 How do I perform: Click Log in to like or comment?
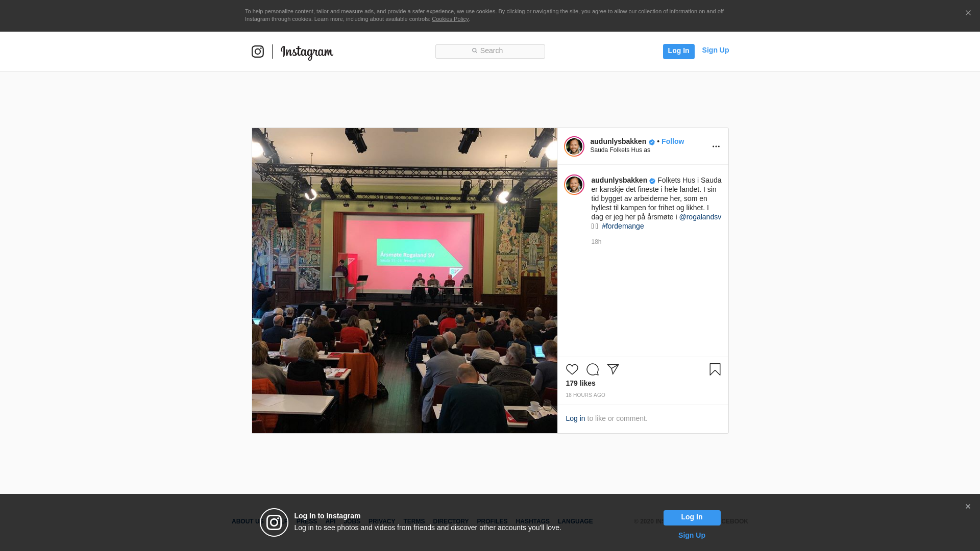(x=575, y=418)
